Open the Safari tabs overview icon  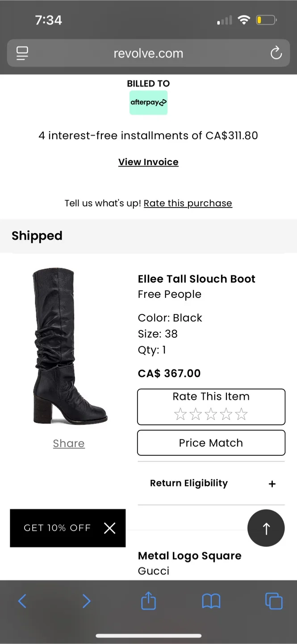(273, 601)
